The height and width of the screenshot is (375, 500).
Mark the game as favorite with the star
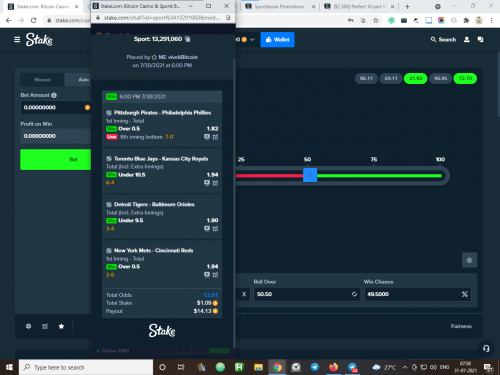pos(61,326)
